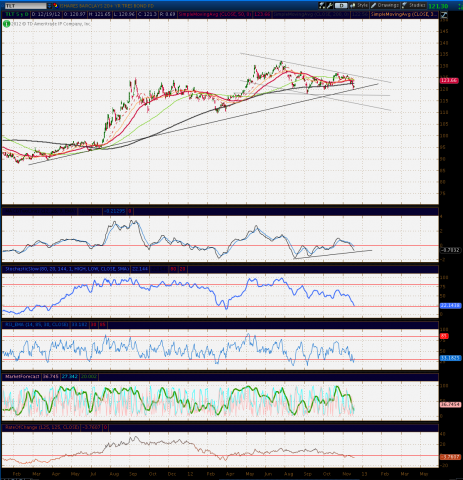Click the chart expand icon below the price
Image resolution: width=463 pixels, height=480 pixels.
(x=444, y=15)
